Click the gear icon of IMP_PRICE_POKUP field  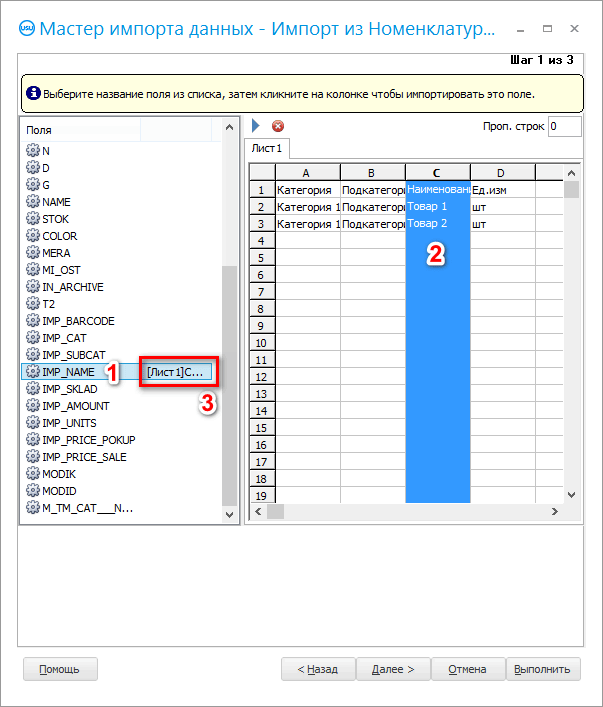[x=32, y=440]
